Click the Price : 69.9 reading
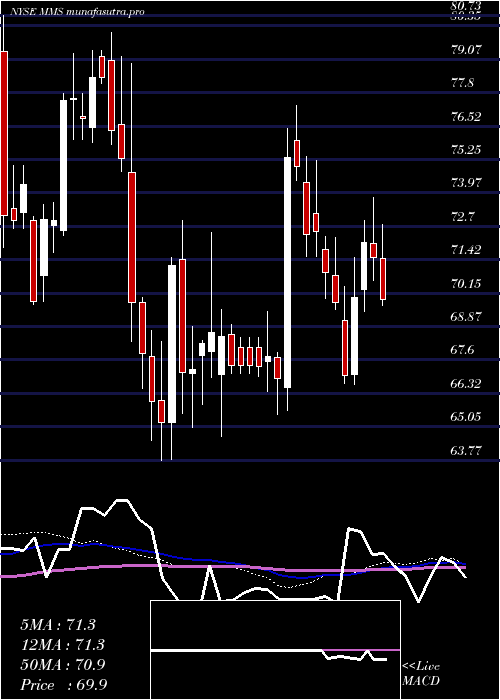The image size is (500, 700). point(63,685)
